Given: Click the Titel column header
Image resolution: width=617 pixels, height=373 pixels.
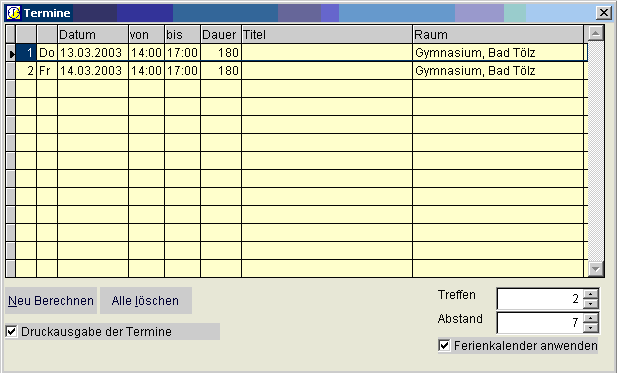Looking at the screenshot, I should coord(327,35).
